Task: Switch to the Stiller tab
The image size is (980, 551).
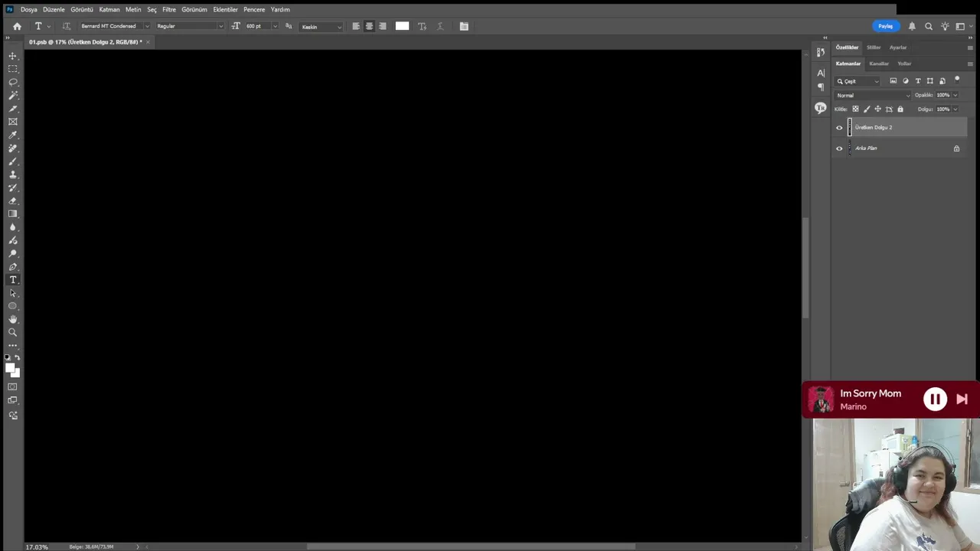Action: click(874, 47)
